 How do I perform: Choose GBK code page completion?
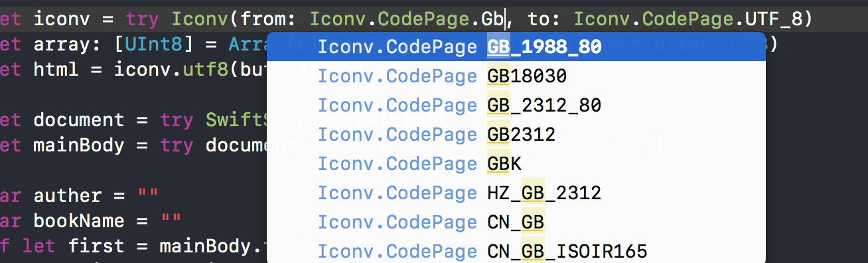[516, 164]
